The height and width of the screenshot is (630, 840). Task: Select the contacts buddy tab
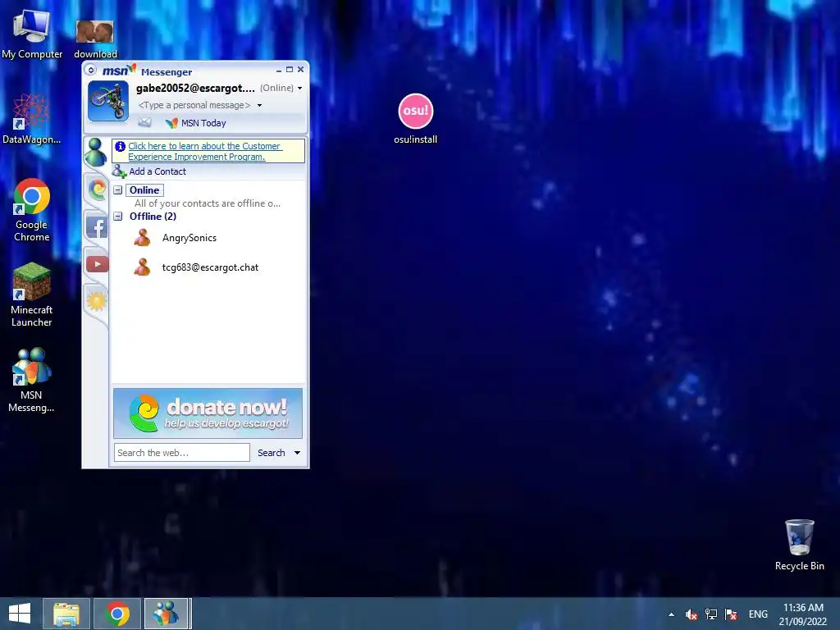96,152
